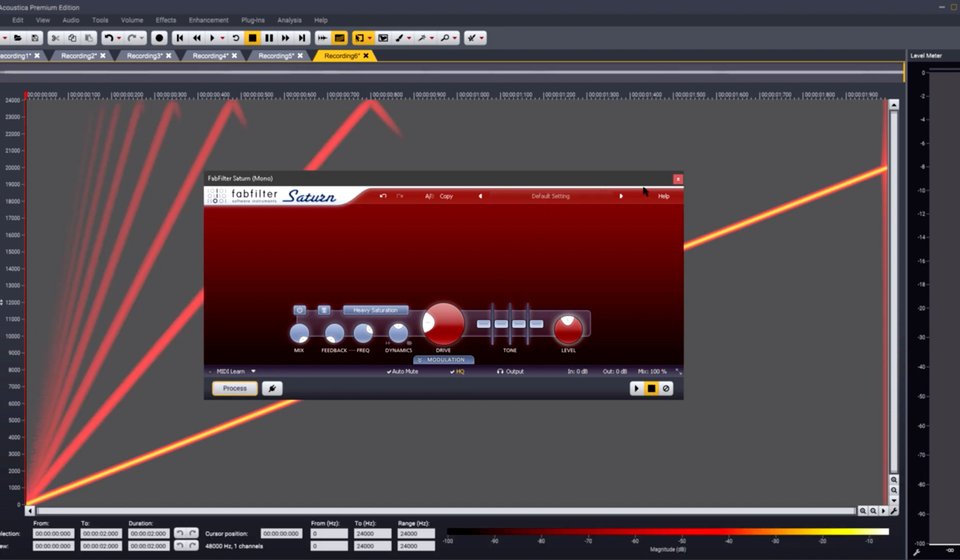Viewport: 960px width, 560px height.
Task: Click the A/B compare toggle
Action: click(x=429, y=196)
